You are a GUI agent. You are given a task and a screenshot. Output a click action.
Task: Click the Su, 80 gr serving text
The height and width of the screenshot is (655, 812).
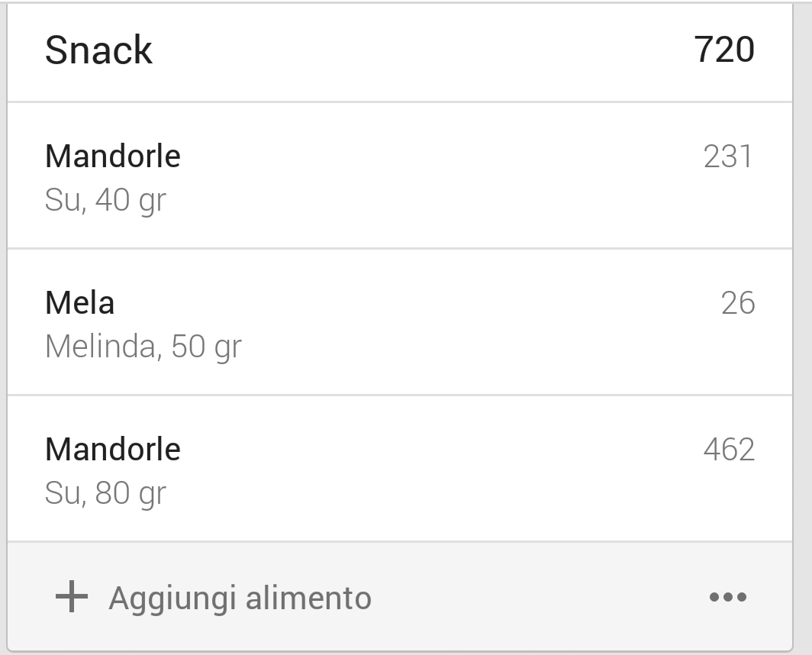[x=105, y=493]
